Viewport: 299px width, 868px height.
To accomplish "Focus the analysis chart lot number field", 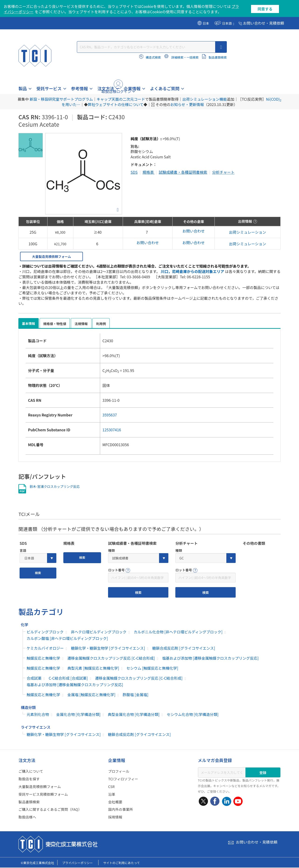I will point(205,578).
